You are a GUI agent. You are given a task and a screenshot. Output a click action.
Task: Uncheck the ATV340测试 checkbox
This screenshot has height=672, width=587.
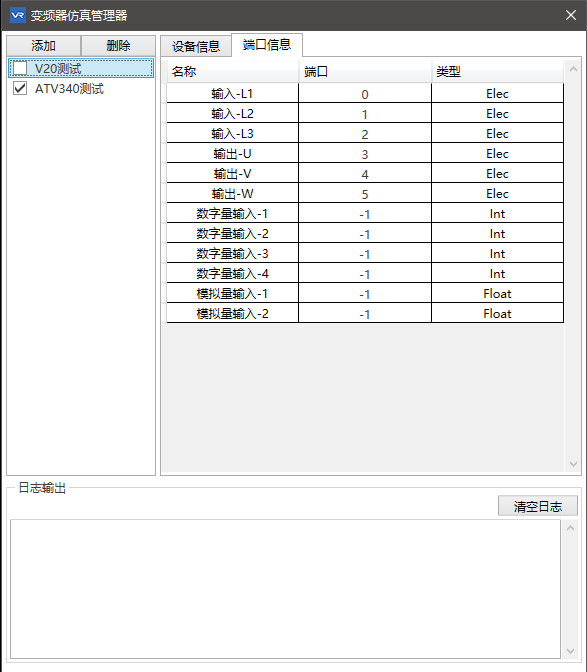(20, 88)
